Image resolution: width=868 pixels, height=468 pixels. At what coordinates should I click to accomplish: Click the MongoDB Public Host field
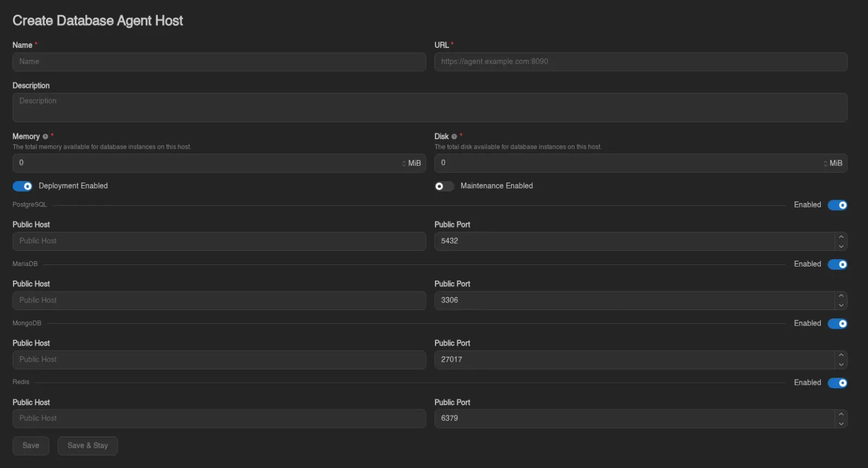pos(219,359)
